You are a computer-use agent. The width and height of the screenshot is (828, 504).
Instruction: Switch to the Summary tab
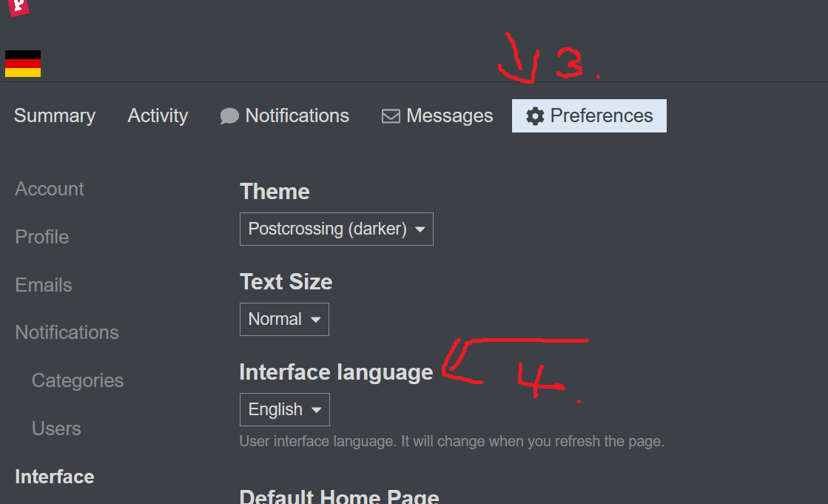pyautogui.click(x=55, y=115)
